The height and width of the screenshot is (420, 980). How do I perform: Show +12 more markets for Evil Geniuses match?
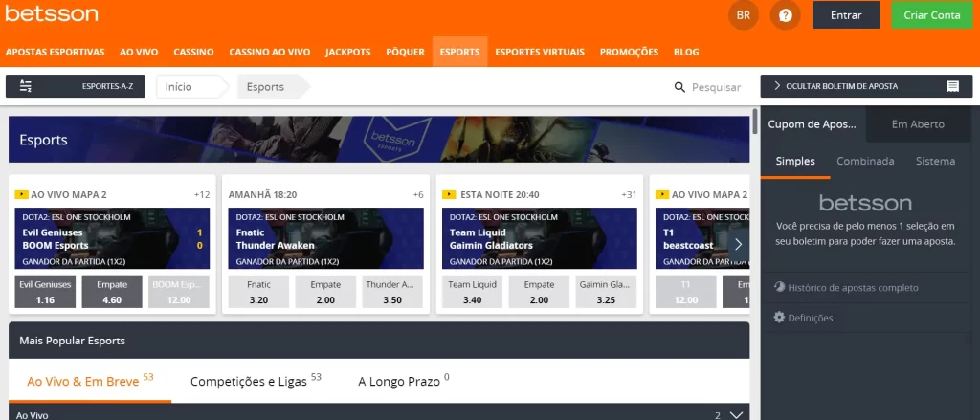(202, 195)
